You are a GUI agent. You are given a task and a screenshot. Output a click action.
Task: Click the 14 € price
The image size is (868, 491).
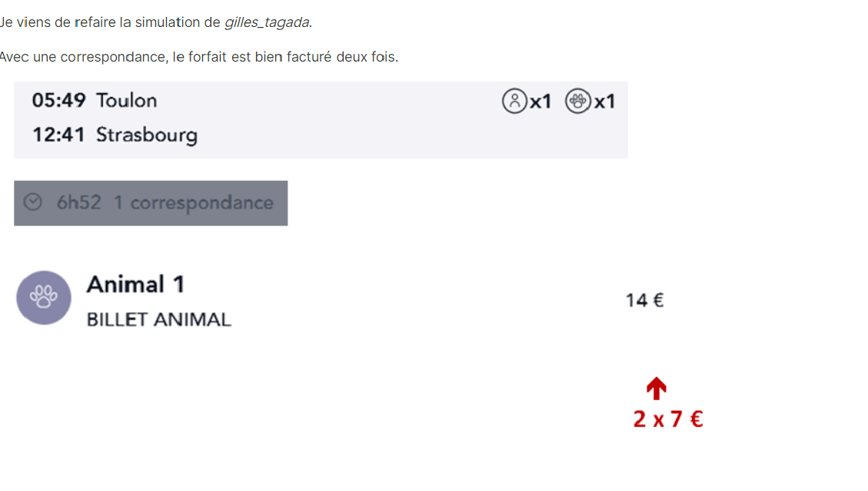coord(644,300)
